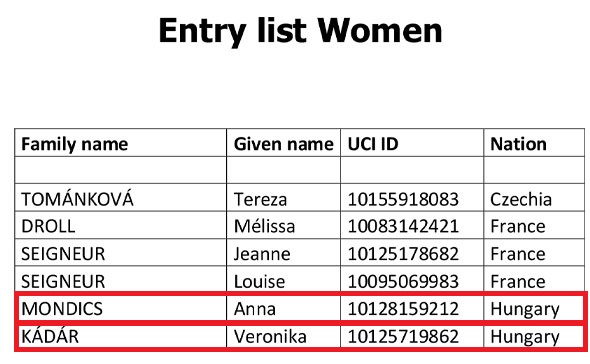Click the given name Mélissa
590x364 pixels.
click(264, 226)
